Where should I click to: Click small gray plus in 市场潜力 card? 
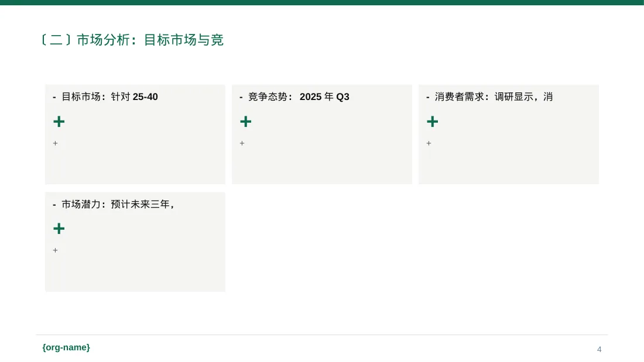tap(56, 250)
